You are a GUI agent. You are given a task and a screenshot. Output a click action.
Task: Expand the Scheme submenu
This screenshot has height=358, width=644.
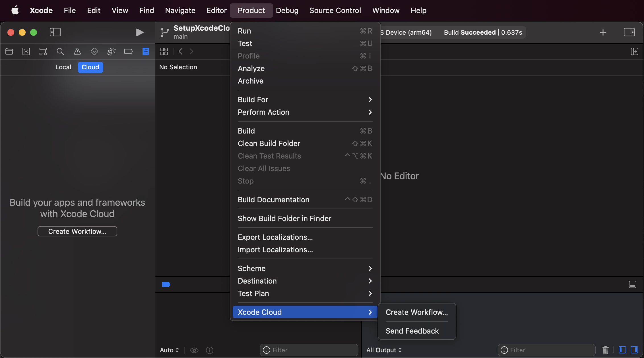305,268
